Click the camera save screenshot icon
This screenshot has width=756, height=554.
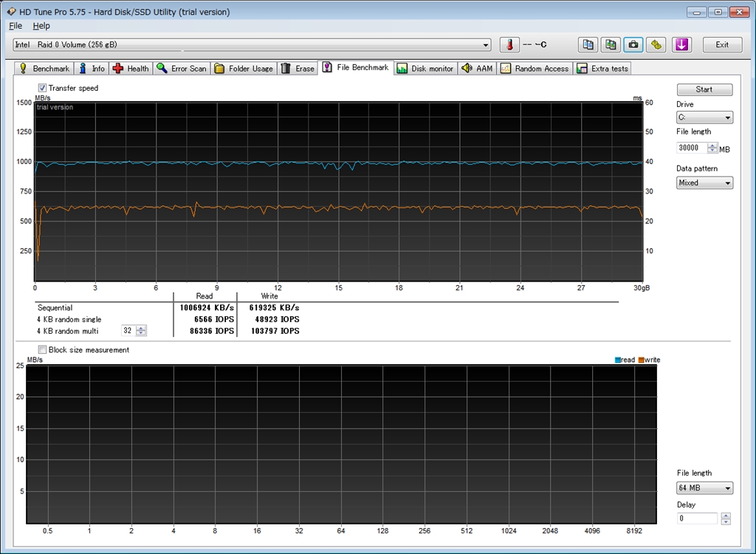tap(633, 44)
